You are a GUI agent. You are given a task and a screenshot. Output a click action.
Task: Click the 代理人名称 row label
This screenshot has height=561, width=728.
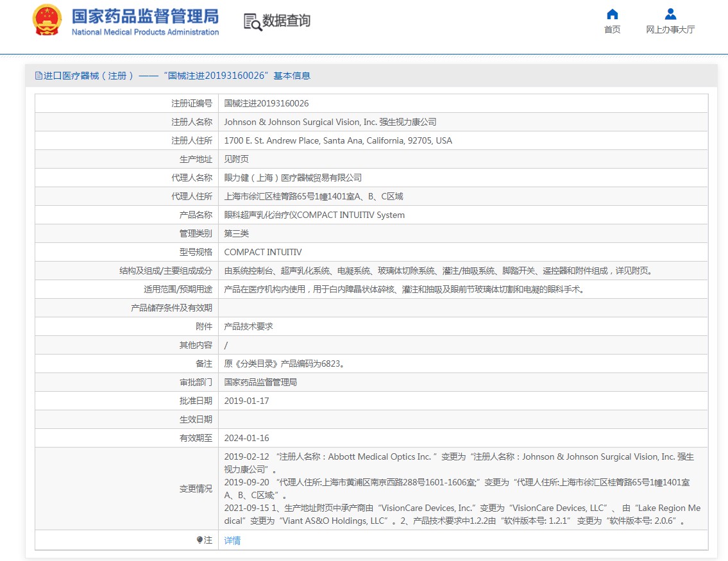pos(192,178)
